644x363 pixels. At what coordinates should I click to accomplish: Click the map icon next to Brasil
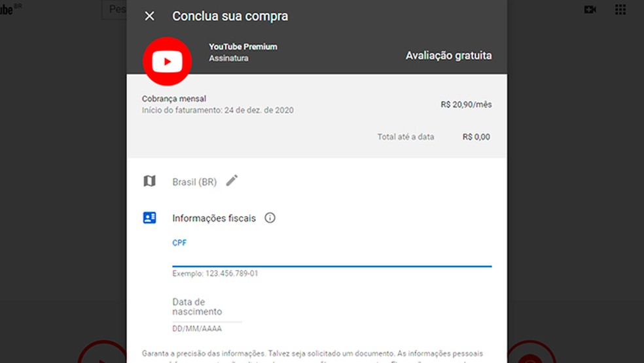pyautogui.click(x=149, y=181)
